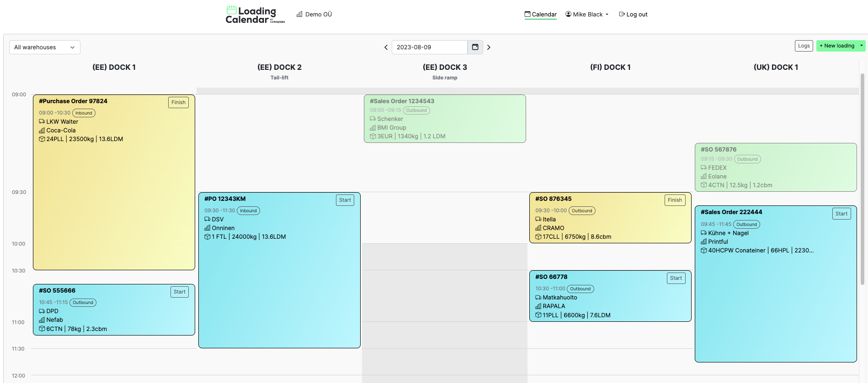Click the Loading Calendar logo
Screen dimensions: 868x383
[x=255, y=15]
